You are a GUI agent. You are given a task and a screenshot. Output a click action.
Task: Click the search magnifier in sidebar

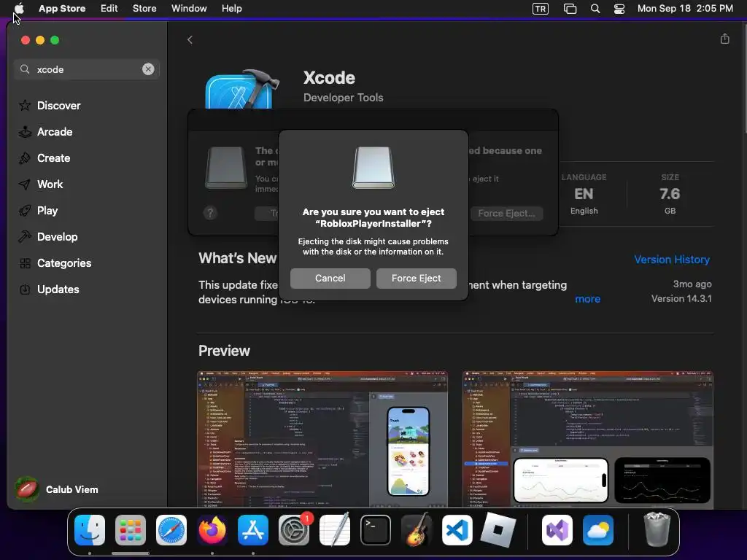click(x=25, y=69)
